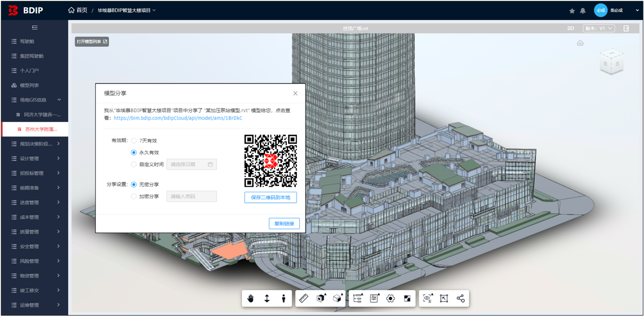Open 模型列表 in sidebar
This screenshot has width=644, height=316.
35,85
